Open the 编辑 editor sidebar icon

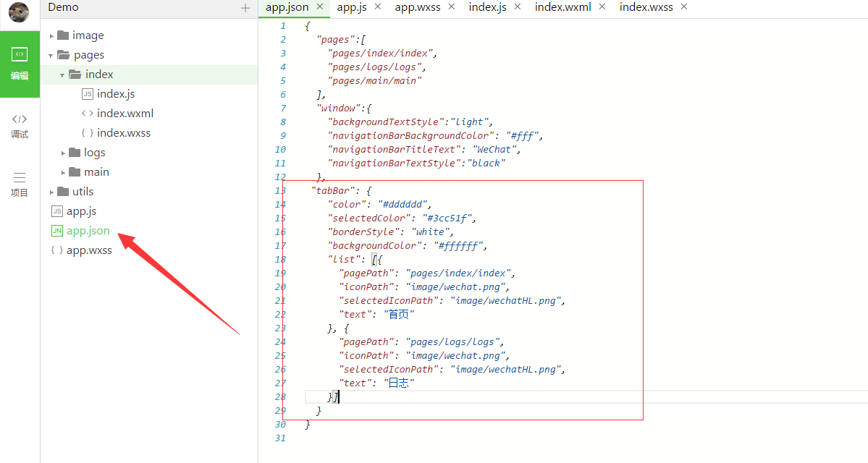(20, 63)
